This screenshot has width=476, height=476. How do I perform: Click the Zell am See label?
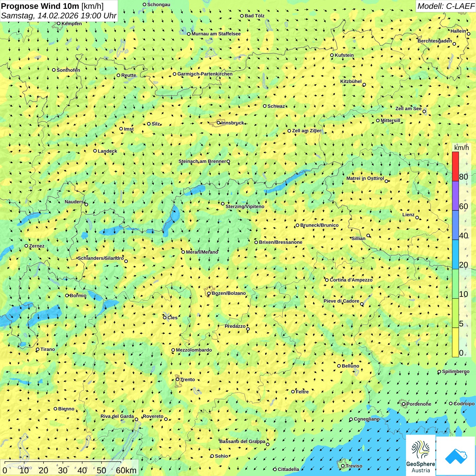[408, 108]
